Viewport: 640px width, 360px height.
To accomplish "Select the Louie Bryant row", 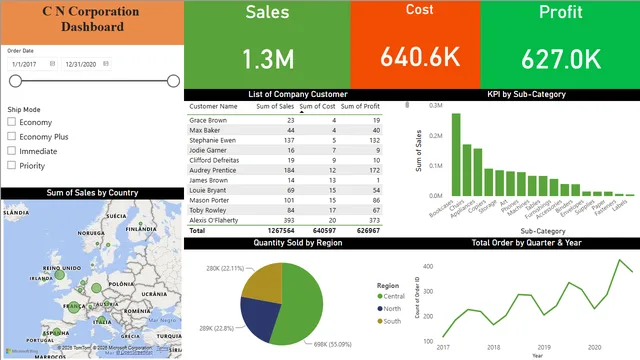I will tap(284, 190).
